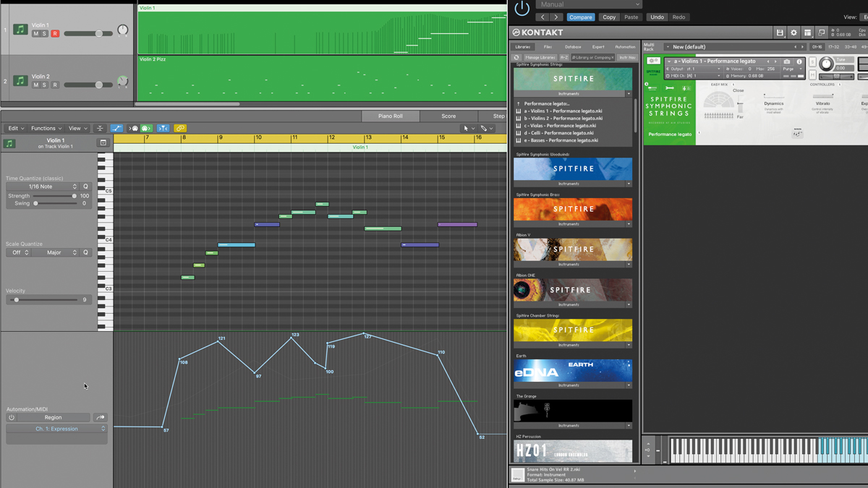The width and height of the screenshot is (868, 488).
Task: Switch to the Step editor tab
Action: (x=498, y=116)
